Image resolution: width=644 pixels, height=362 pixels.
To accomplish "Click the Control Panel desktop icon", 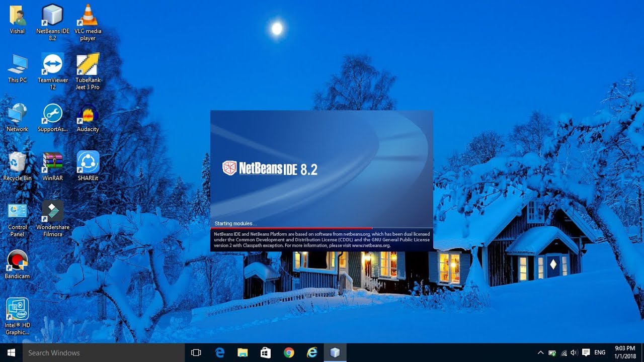I will [x=17, y=219].
